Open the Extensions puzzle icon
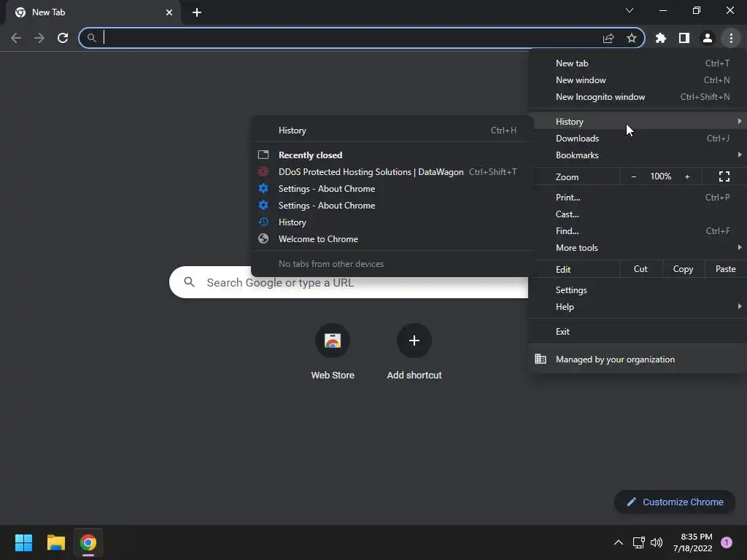This screenshot has height=560, width=747. click(x=660, y=38)
